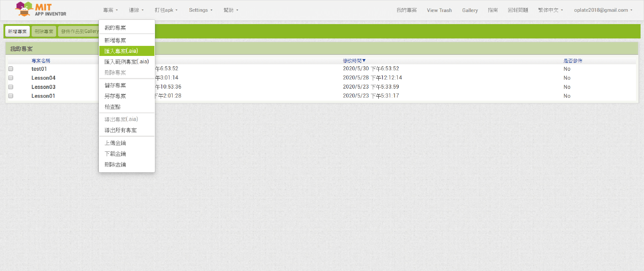Open the Lesson04 project
Image resolution: width=644 pixels, height=271 pixels.
[x=43, y=78]
